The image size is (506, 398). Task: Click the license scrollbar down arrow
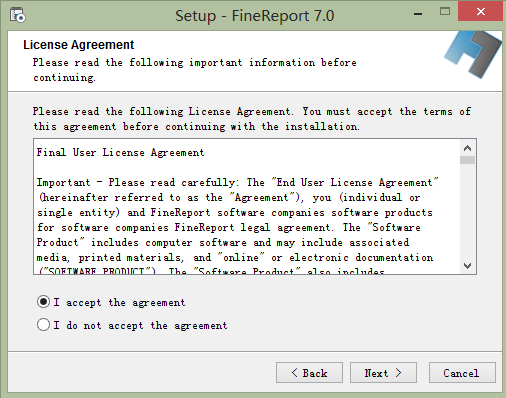click(x=467, y=266)
